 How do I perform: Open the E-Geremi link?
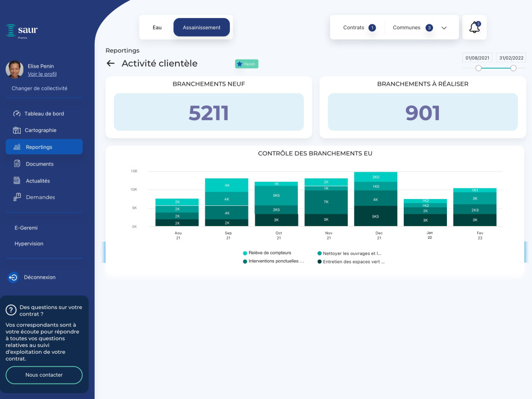click(x=26, y=228)
